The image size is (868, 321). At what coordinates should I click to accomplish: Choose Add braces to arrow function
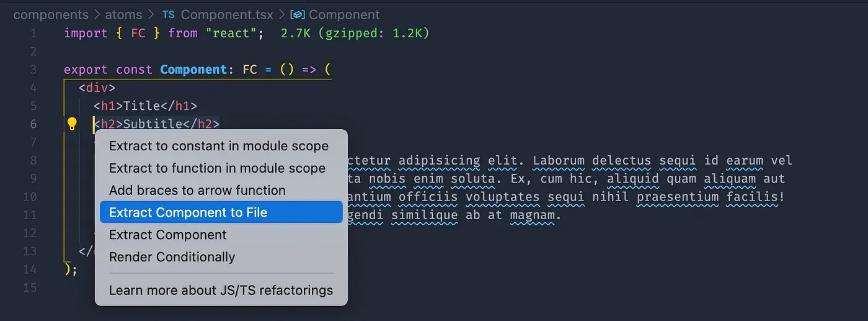tap(197, 191)
